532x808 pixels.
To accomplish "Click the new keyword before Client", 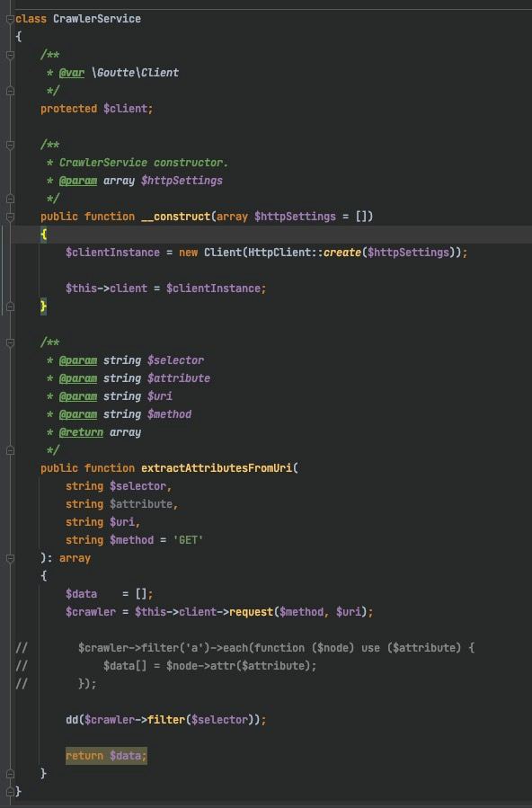I will 188,253.
